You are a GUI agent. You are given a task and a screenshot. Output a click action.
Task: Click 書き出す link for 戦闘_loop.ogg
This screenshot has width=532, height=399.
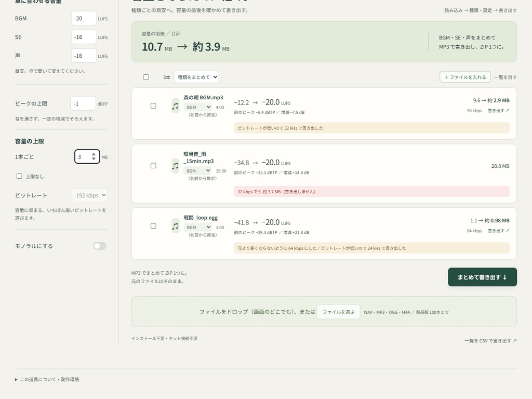(x=498, y=231)
